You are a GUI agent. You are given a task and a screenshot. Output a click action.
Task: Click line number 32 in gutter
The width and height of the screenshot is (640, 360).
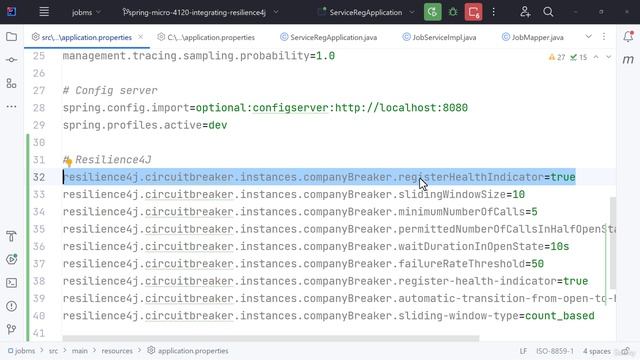pyautogui.click(x=39, y=177)
